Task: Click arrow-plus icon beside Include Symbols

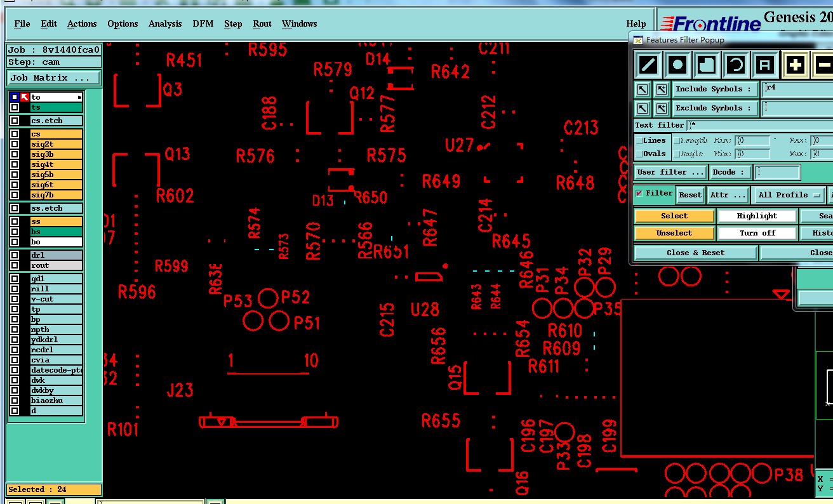Action: point(661,90)
